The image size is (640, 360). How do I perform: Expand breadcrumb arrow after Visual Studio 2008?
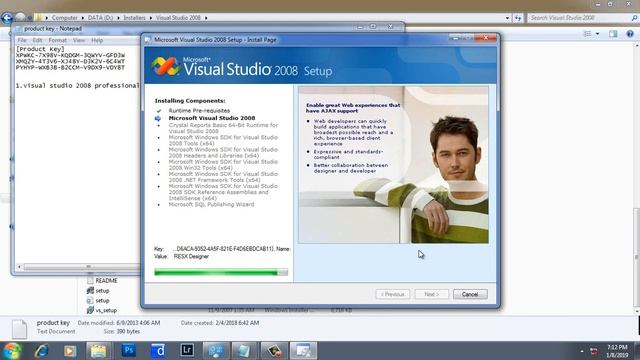(206, 18)
